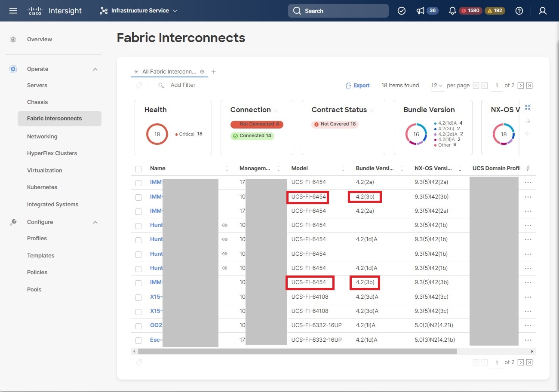Go to last page in top pagination
Image resolution: width=559 pixels, height=392 pixels.
pos(529,86)
